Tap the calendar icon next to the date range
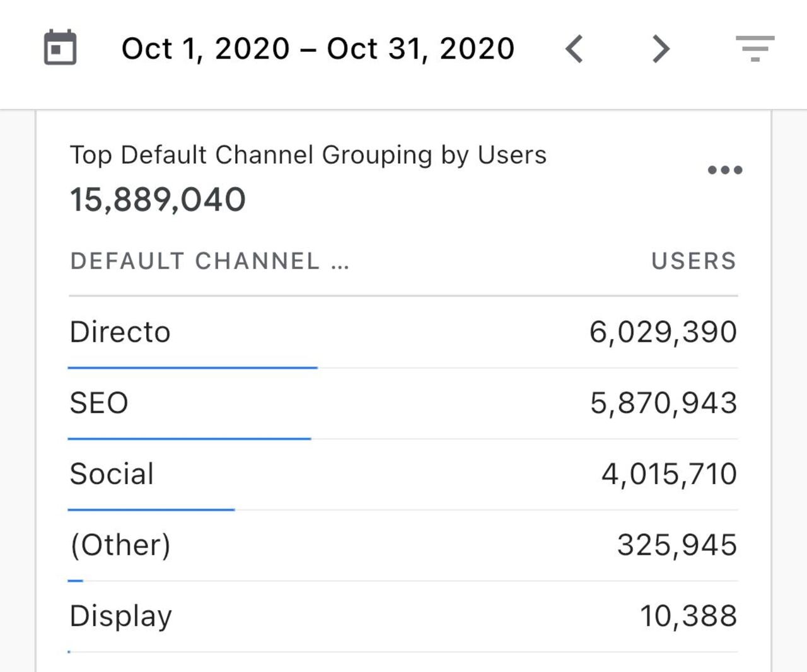 pos(60,47)
